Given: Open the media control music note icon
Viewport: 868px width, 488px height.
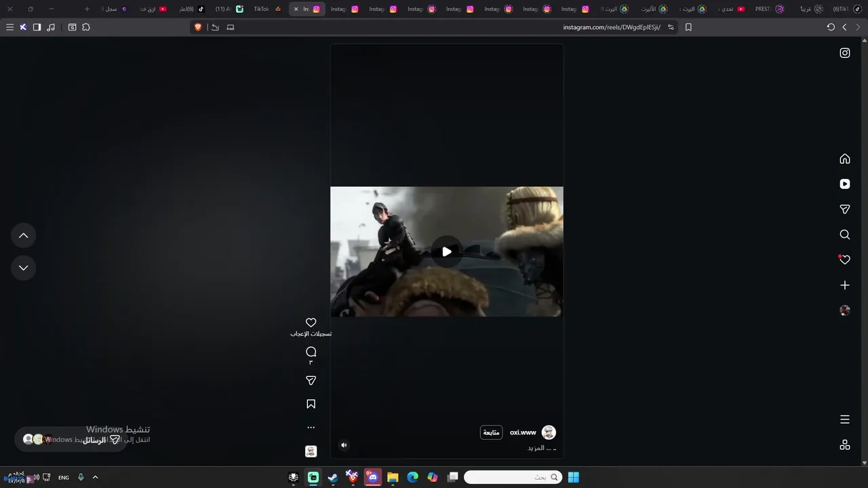Looking at the screenshot, I should click(x=51, y=27).
